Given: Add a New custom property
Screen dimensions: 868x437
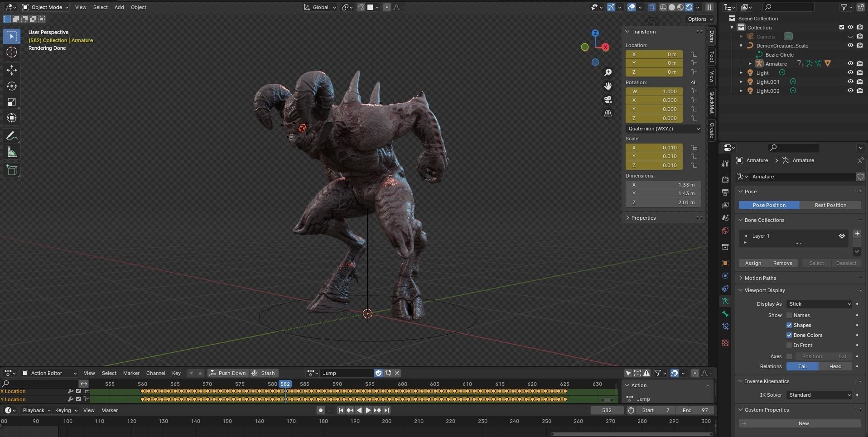Looking at the screenshot, I should coord(800,423).
